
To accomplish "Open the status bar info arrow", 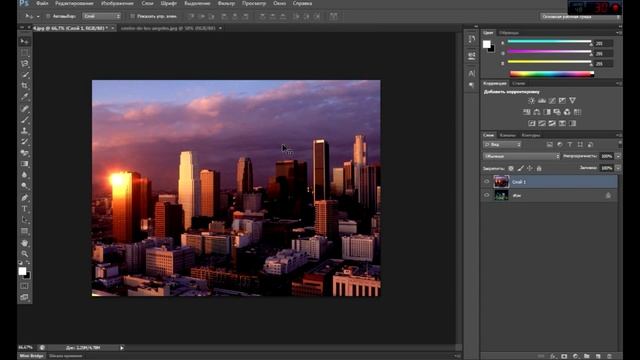I will pos(122,348).
